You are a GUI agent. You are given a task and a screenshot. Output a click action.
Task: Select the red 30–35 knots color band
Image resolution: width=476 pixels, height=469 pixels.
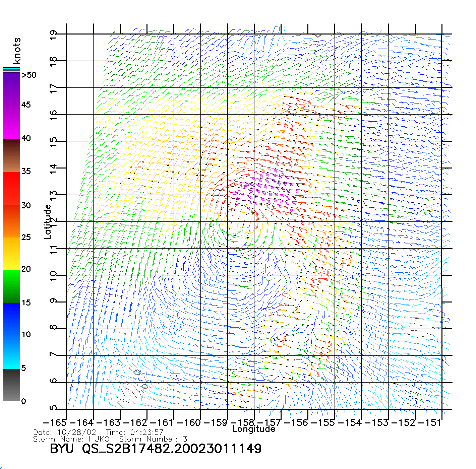pyautogui.click(x=12, y=188)
